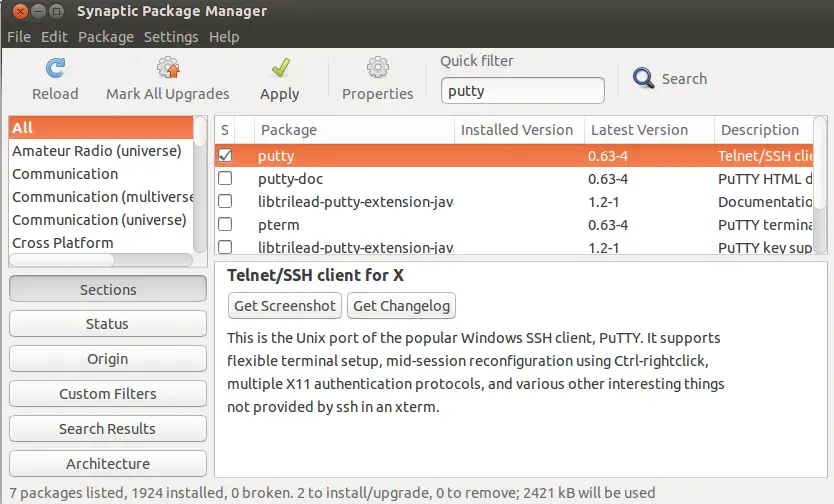Image resolution: width=834 pixels, height=504 pixels.
Task: Click the sections list horizontal scrollbar
Action: click(101, 260)
